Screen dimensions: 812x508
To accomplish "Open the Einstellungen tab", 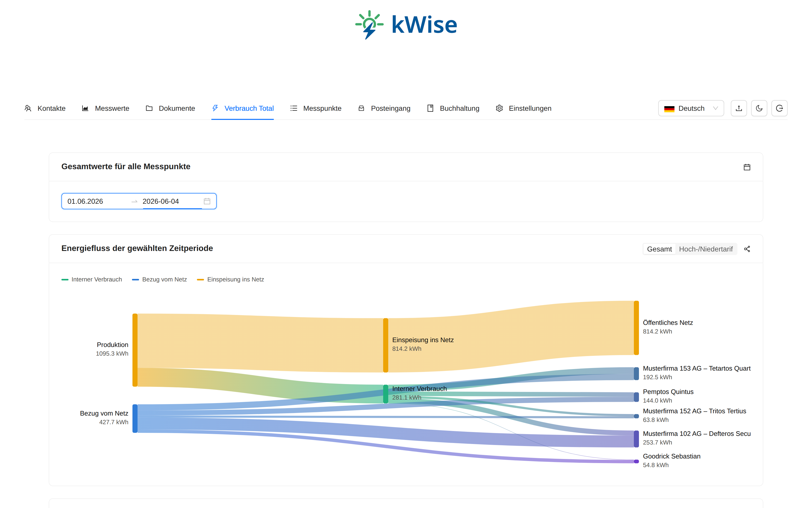I will click(523, 108).
